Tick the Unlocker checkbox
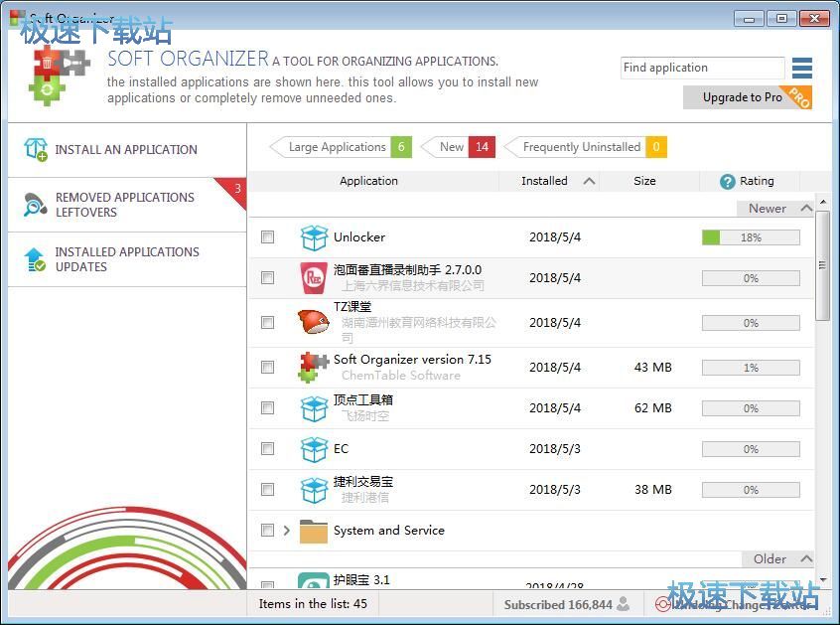Screen dimensions: 840x625 pos(267,236)
